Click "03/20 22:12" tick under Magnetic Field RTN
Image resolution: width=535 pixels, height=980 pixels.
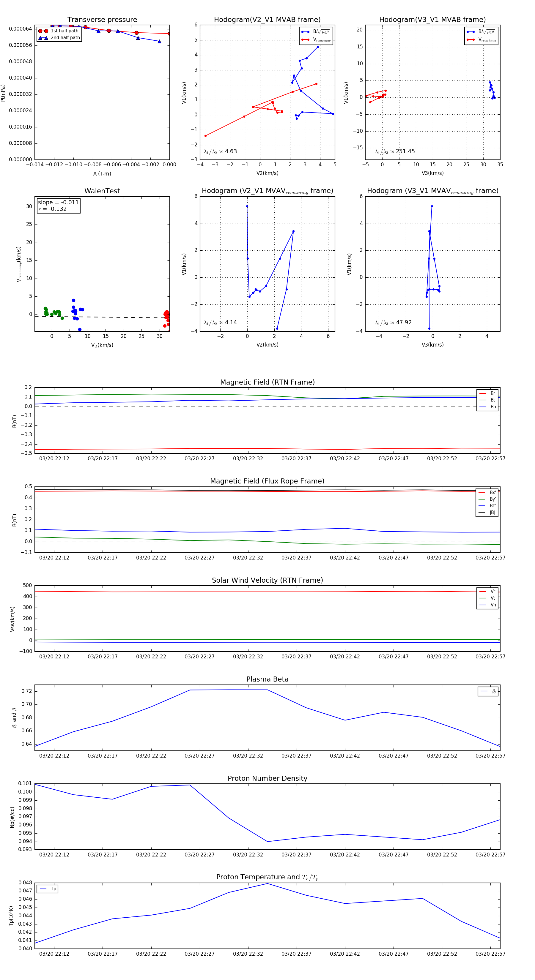54,459
